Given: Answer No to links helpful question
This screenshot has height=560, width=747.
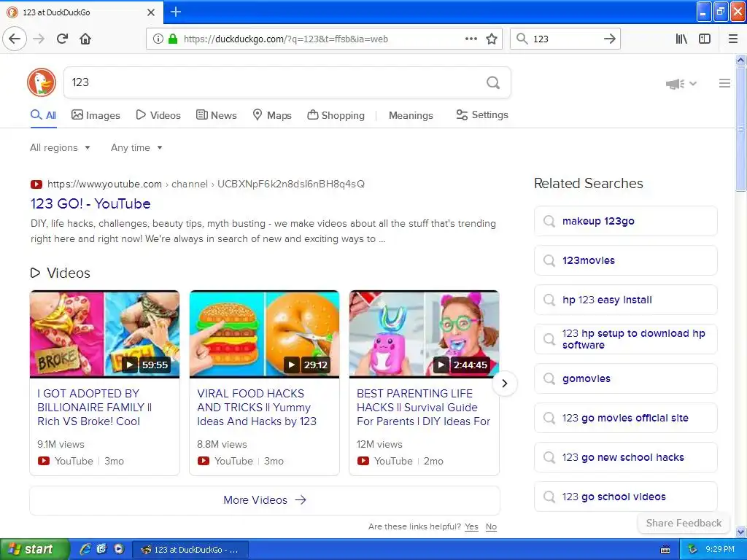Looking at the screenshot, I should pyautogui.click(x=491, y=526).
